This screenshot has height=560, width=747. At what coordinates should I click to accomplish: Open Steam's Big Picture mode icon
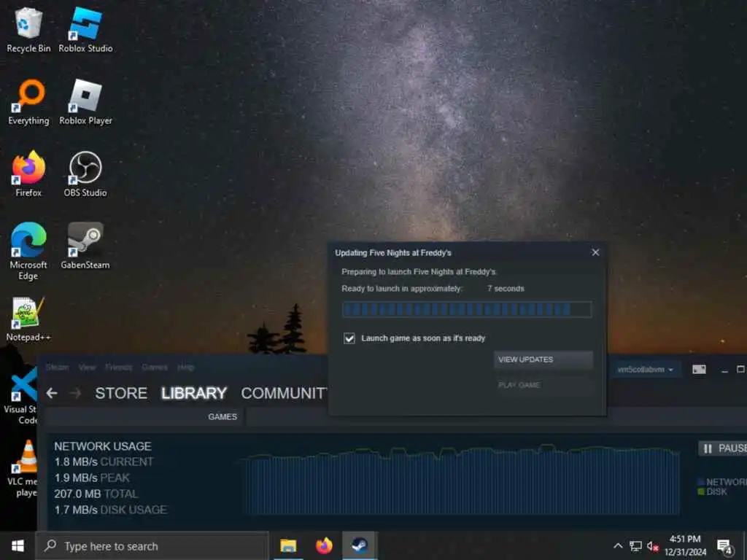(x=699, y=370)
